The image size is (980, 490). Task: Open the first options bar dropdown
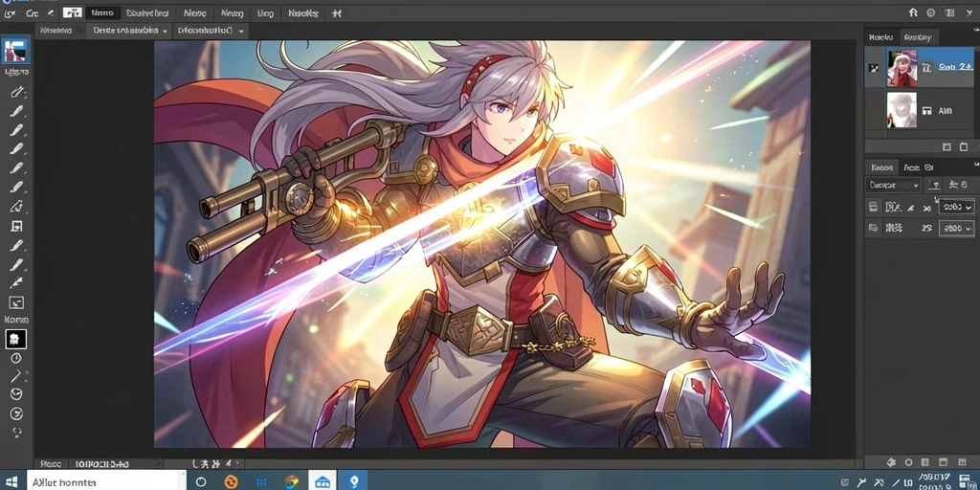130,30
